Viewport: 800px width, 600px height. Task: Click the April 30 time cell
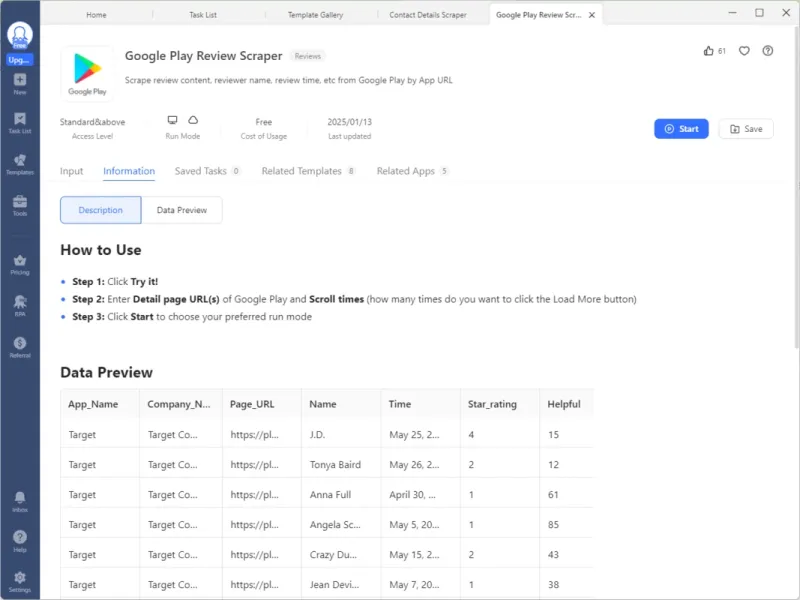(420, 494)
